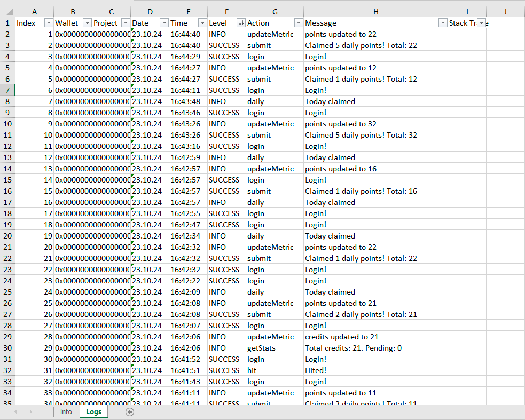Select column D header
This screenshot has width=525, height=420.
click(x=150, y=12)
